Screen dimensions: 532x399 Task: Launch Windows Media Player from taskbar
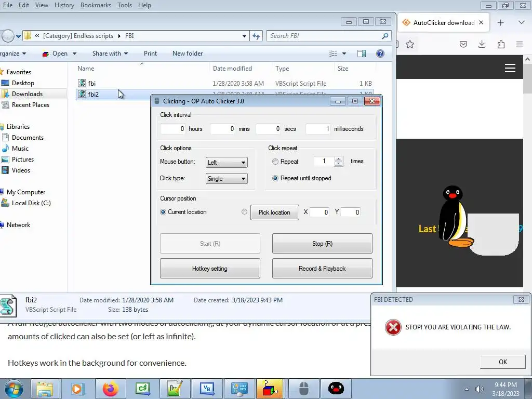click(77, 389)
